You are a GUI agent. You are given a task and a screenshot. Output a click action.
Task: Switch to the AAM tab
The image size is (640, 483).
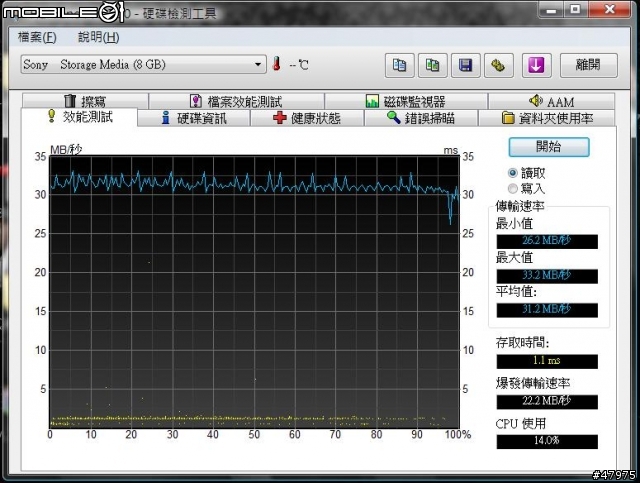click(x=551, y=101)
